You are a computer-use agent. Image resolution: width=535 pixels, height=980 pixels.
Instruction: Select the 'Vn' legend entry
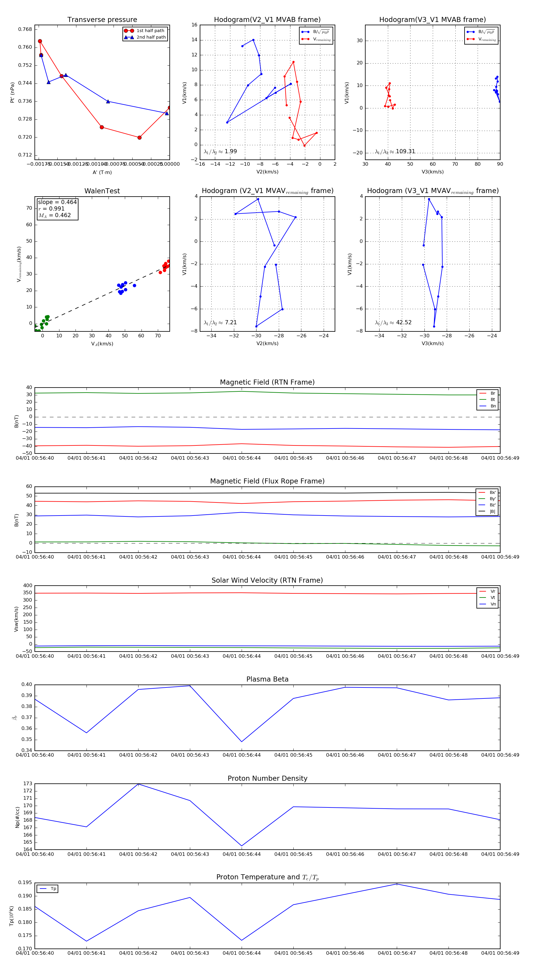tap(487, 604)
